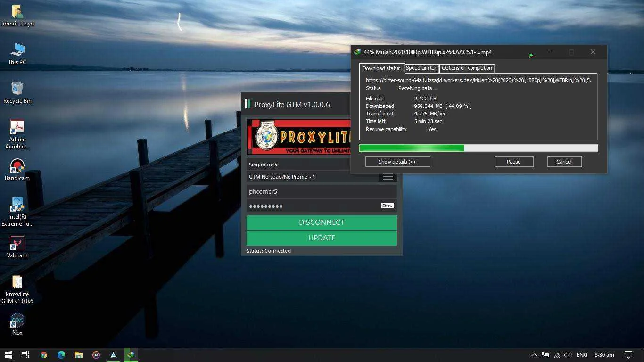Cancel the Mulan download
Viewport: 644px width, 362px height.
click(564, 162)
